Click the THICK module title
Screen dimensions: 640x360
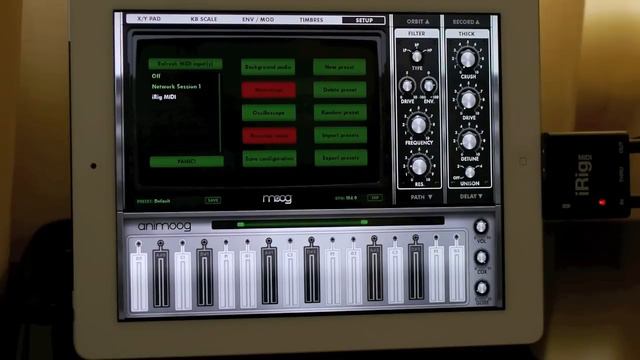467,34
